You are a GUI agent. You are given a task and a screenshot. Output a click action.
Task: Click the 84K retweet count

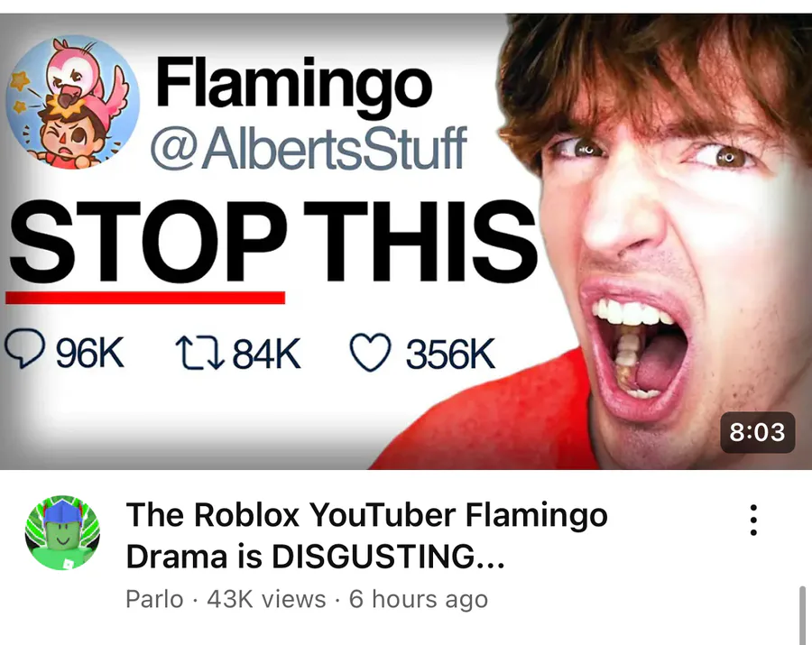tap(266, 353)
